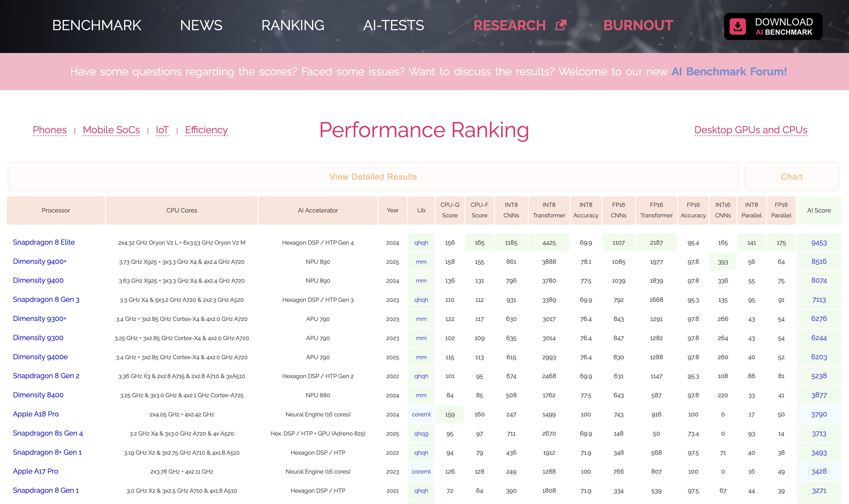Image resolution: width=849 pixels, height=504 pixels.
Task: Open the Apple A18 Pro page
Action: (36, 414)
